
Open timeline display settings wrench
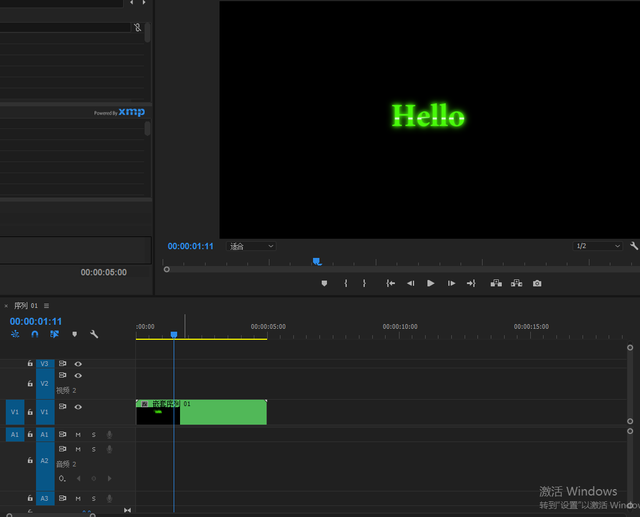pyautogui.click(x=94, y=334)
